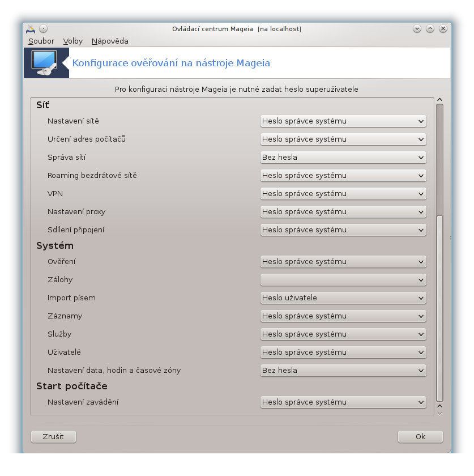Expand the Sdílení připojení dropdown
The height and width of the screenshot is (476, 474).
[343, 230]
